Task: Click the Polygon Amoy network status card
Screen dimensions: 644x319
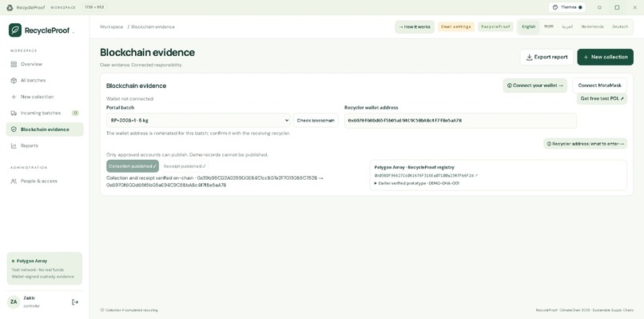Action: tap(45, 269)
